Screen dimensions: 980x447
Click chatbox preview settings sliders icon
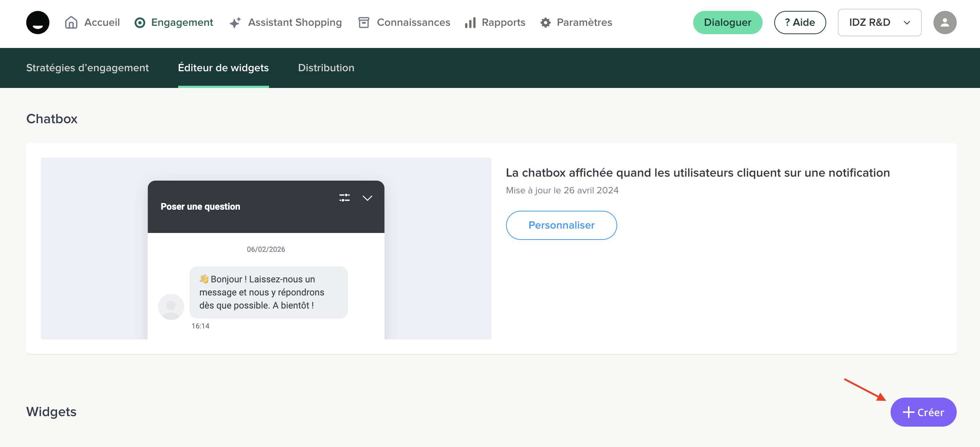pyautogui.click(x=344, y=197)
